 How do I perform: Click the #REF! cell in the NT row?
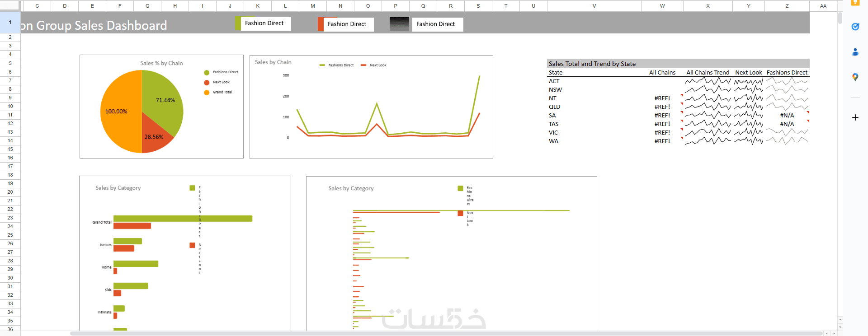pyautogui.click(x=662, y=98)
